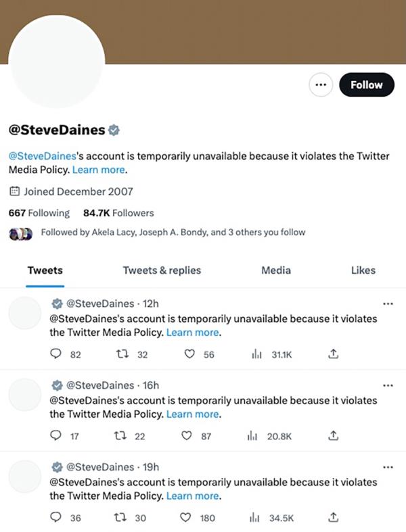Switch to the Tweets & replies tab
Viewport: 406px width, 532px height.
(162, 270)
